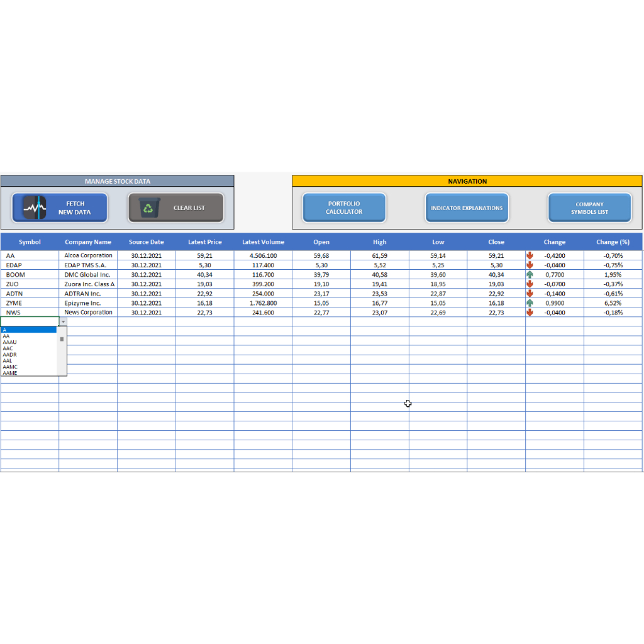
Task: Click the Clear List recycle icon
Action: 149,207
